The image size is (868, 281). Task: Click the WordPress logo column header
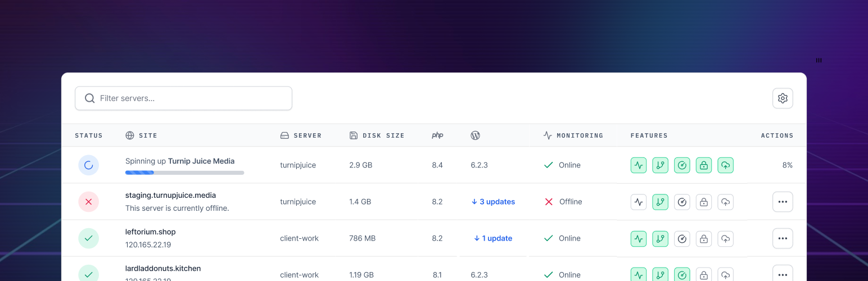pyautogui.click(x=475, y=135)
